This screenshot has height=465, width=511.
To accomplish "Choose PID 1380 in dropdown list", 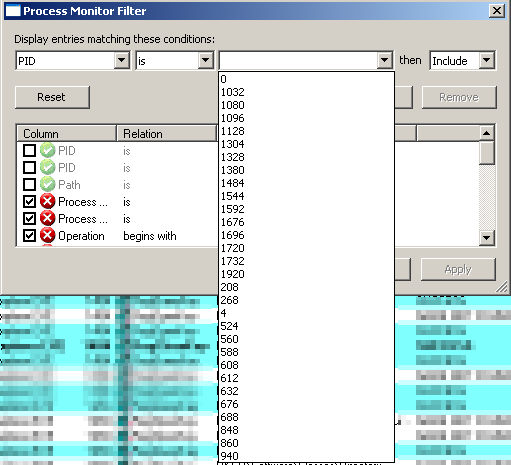I will tap(306, 170).
